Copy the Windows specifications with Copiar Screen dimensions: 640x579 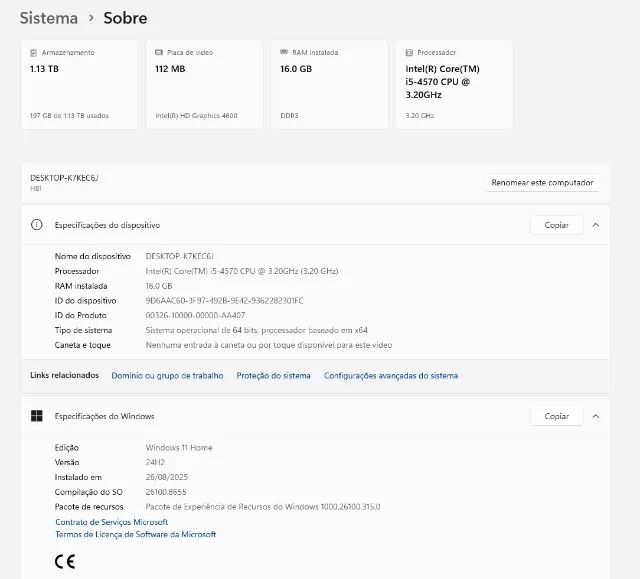point(557,416)
